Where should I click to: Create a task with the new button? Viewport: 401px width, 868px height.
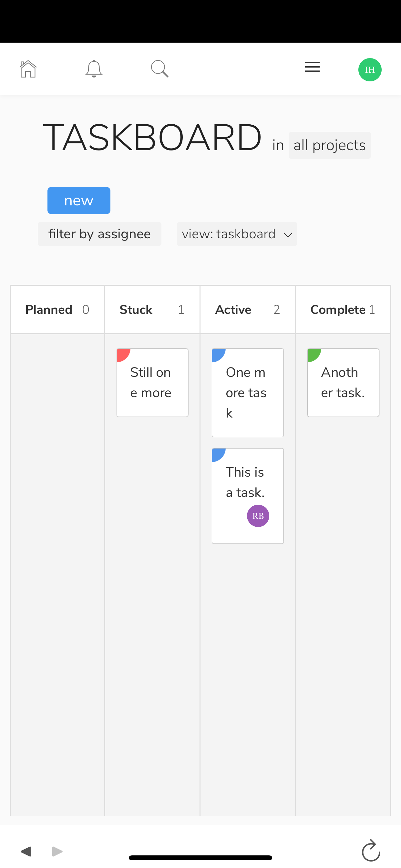pos(79,201)
